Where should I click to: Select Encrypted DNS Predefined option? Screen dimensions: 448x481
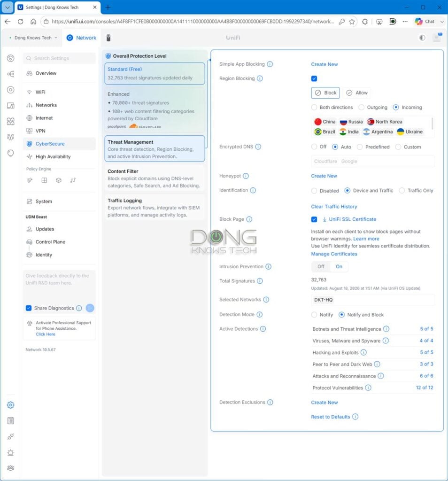[x=360, y=147]
